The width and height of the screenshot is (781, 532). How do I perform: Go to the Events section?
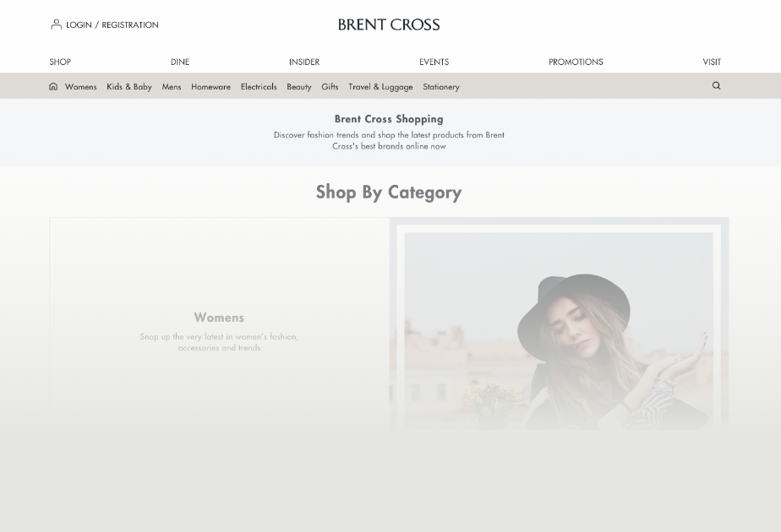(x=434, y=62)
